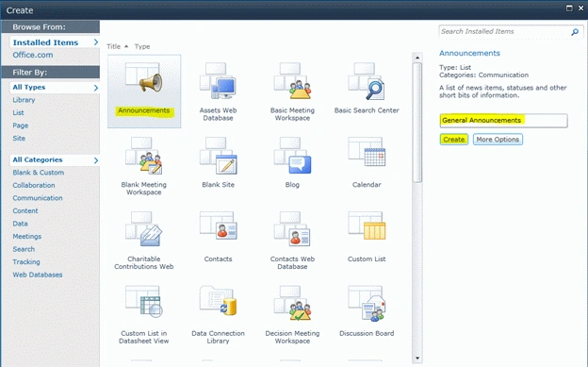
Task: Click the General Announcements name field
Action: [503, 121]
